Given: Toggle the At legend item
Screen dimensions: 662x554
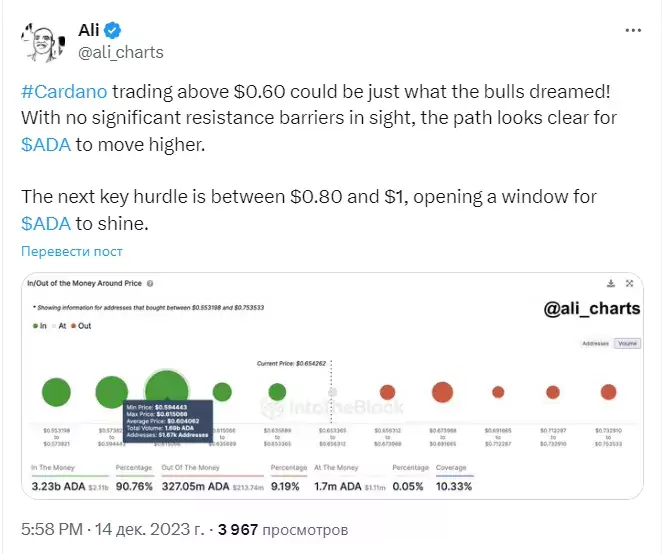Looking at the screenshot, I should tap(59, 326).
